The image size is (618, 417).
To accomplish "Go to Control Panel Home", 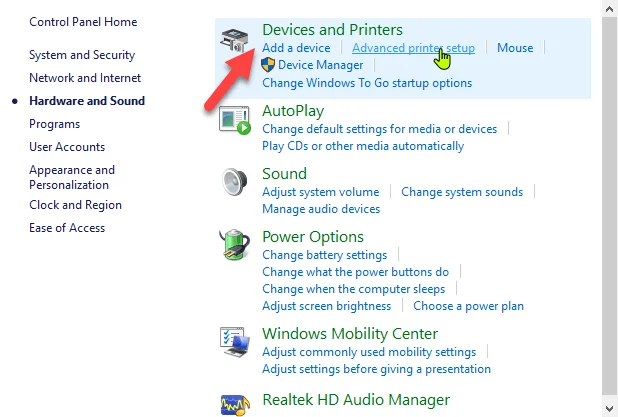I will click(83, 22).
